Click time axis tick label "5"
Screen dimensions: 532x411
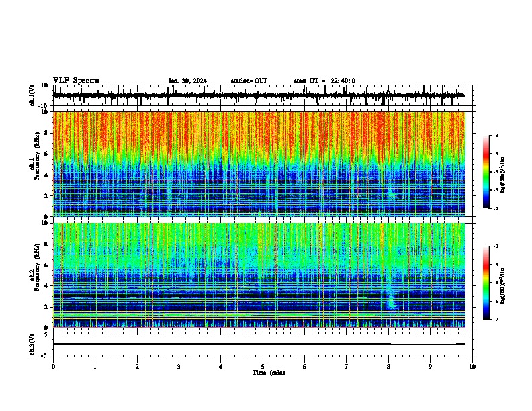tap(263, 367)
